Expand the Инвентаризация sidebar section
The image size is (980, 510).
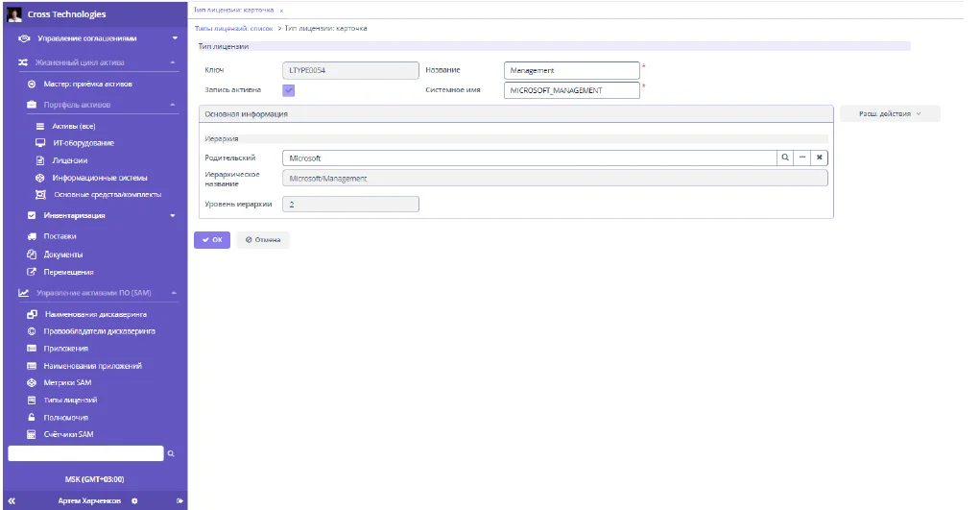click(x=174, y=215)
